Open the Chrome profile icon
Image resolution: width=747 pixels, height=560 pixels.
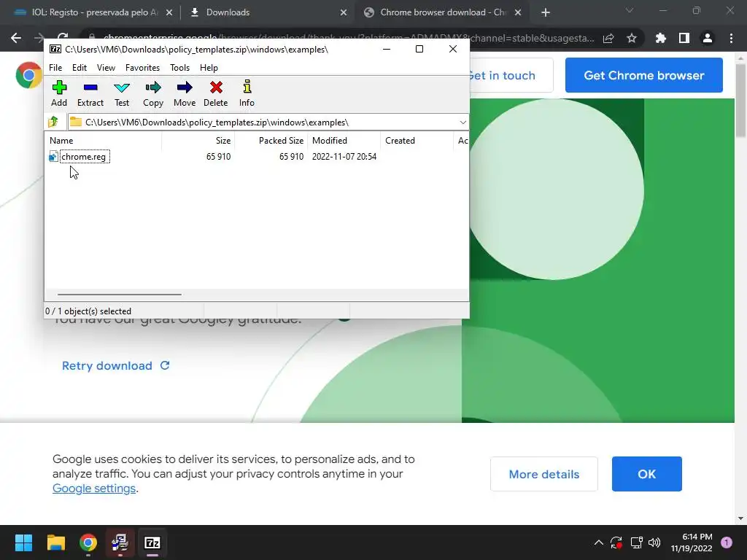pos(708,38)
